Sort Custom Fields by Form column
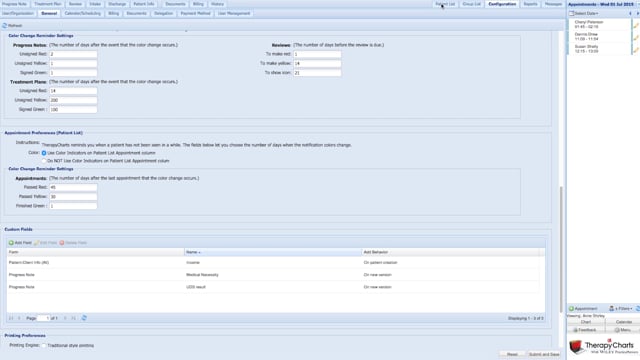 tap(96, 252)
